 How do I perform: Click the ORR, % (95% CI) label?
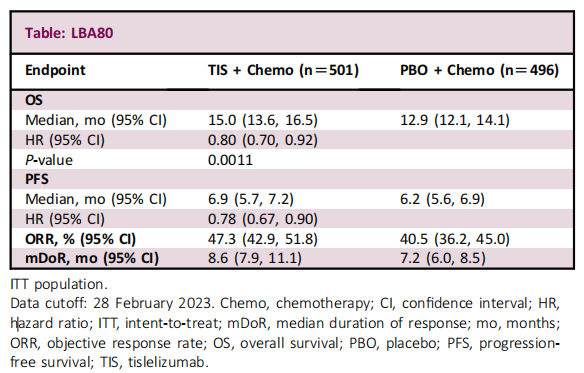click(80, 239)
